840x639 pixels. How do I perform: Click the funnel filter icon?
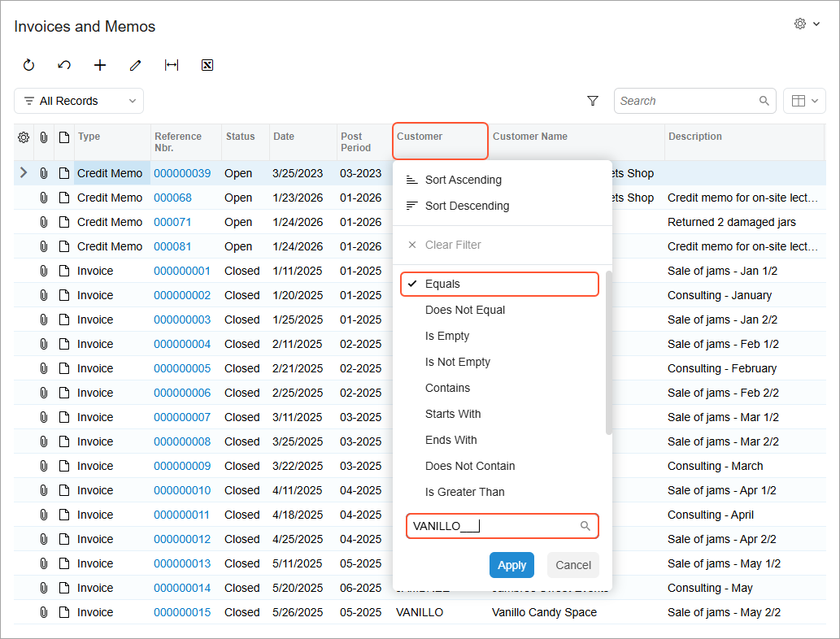tap(593, 101)
